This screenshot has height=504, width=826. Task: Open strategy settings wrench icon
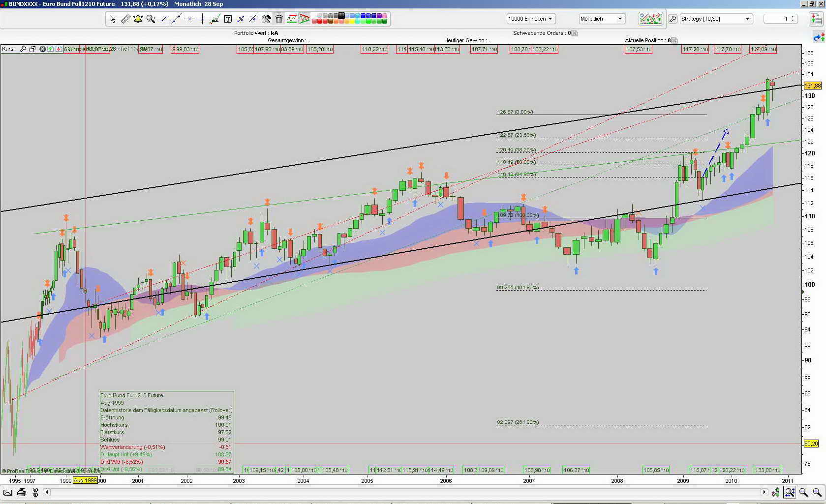(673, 19)
